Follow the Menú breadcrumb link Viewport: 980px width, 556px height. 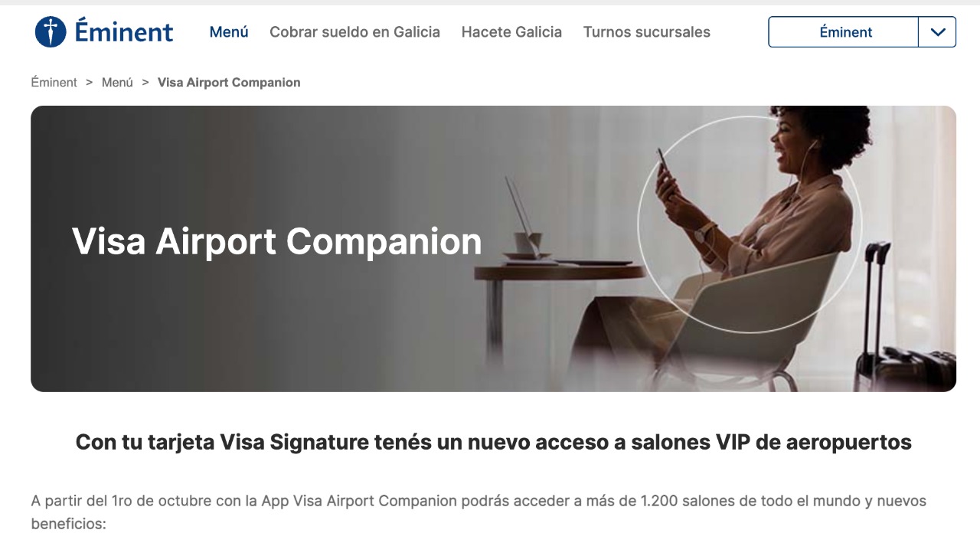[117, 82]
